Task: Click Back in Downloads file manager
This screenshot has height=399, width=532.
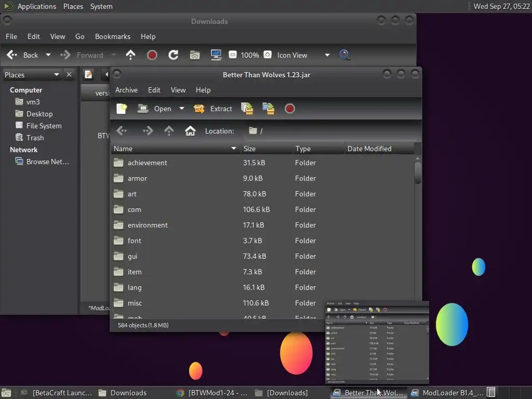Action: pyautogui.click(x=22, y=55)
